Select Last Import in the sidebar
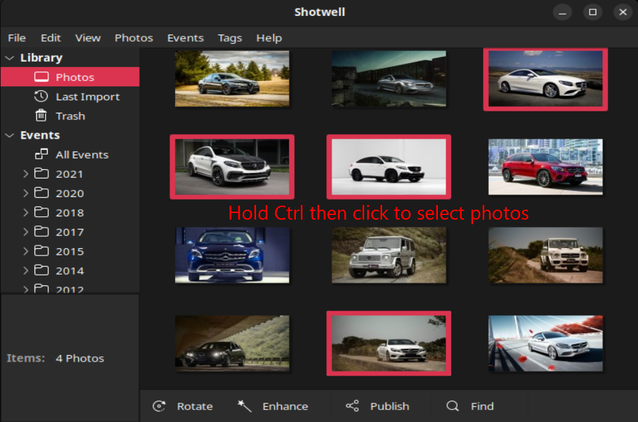 pos(70,96)
